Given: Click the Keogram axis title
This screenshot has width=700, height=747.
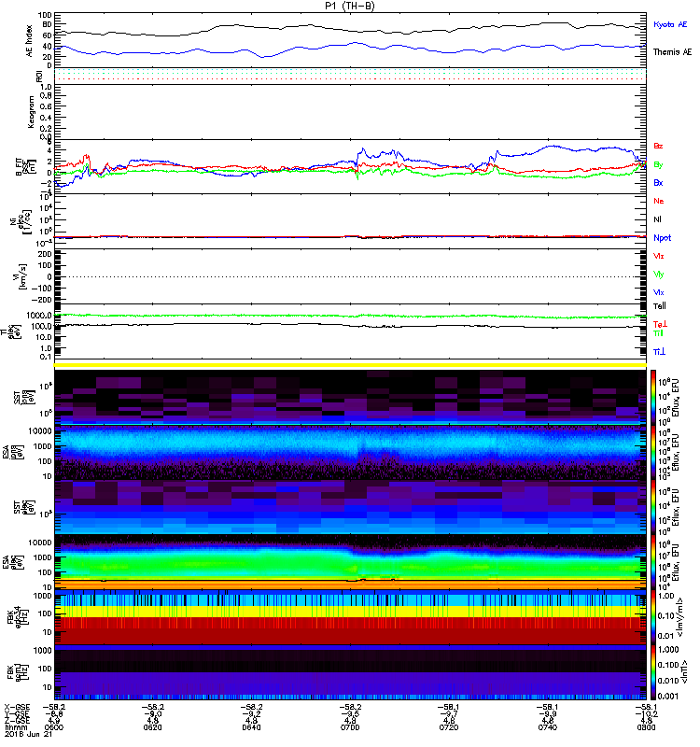Looking at the screenshot, I should 31,112.
